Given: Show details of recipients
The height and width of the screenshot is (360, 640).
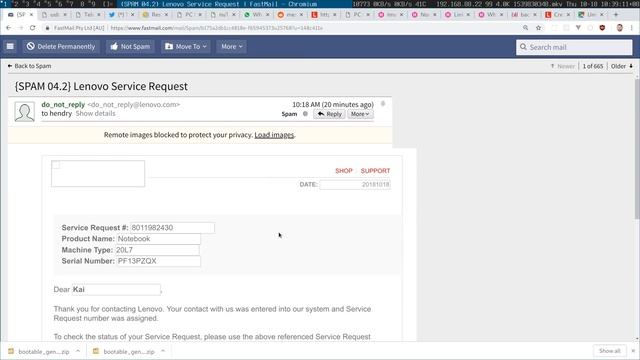Looking at the screenshot, I should [96, 113].
